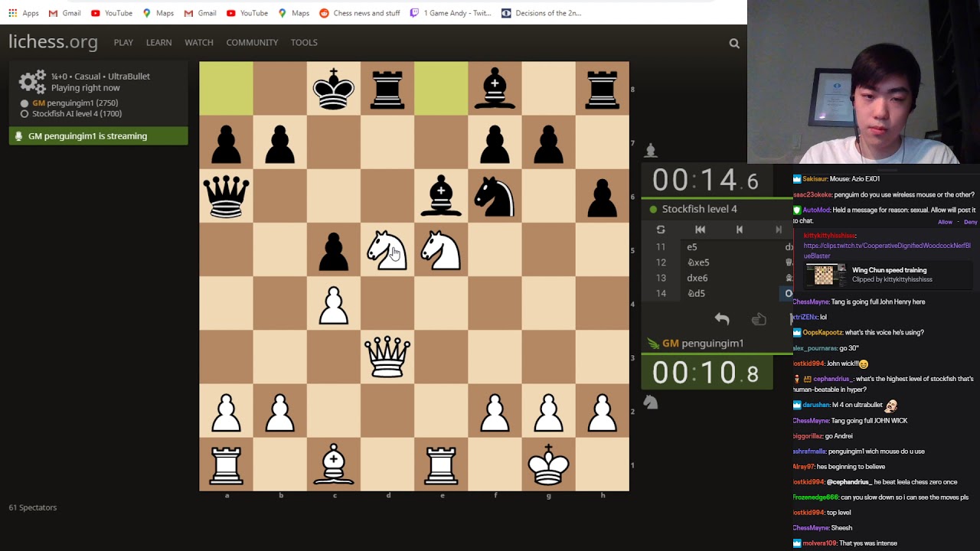Click the white knight on d5
This screenshot has width=980, height=551.
click(387, 249)
